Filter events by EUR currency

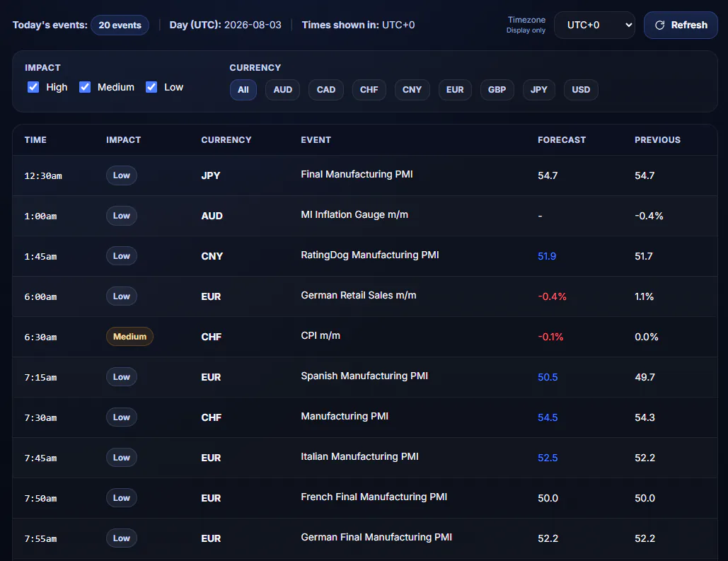455,90
